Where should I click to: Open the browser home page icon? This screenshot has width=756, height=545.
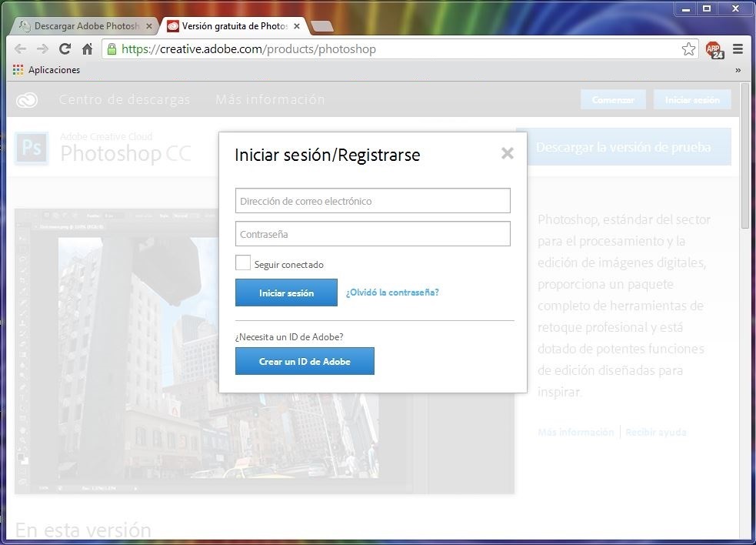[x=87, y=48]
